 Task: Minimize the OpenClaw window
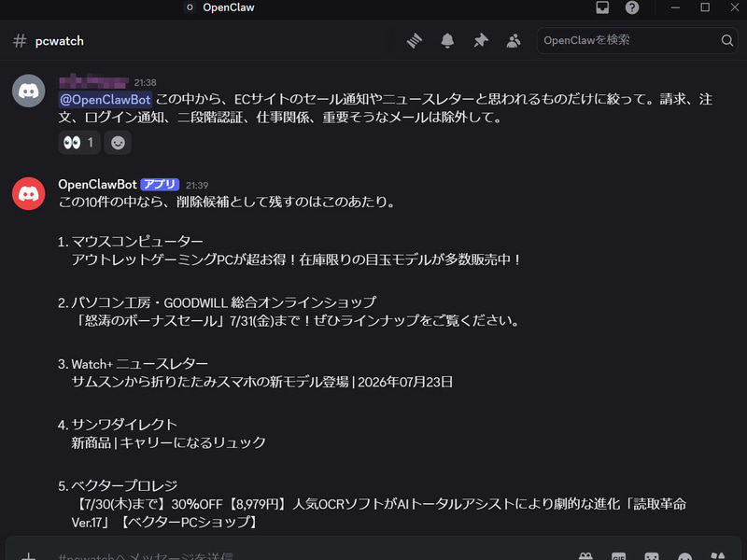pyautogui.click(x=675, y=7)
